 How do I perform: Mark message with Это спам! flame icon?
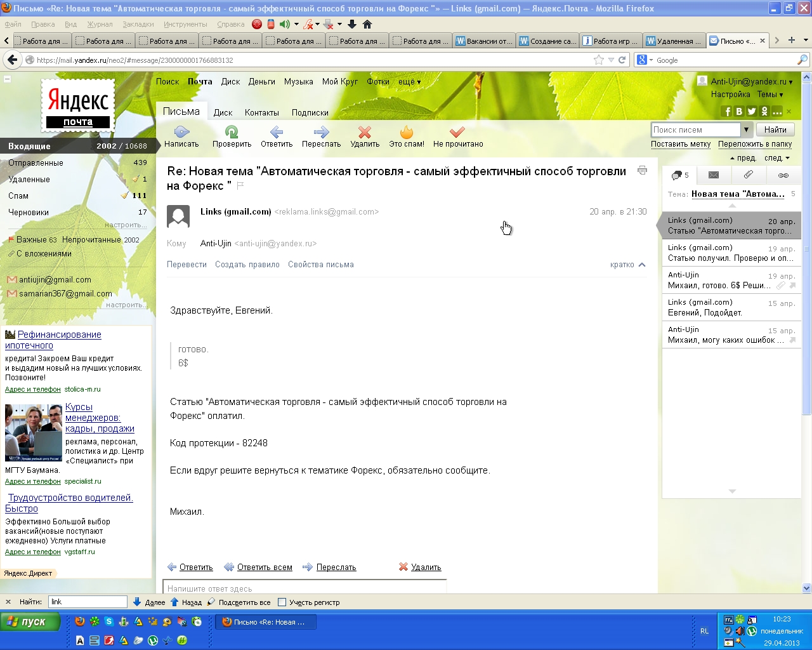407,132
